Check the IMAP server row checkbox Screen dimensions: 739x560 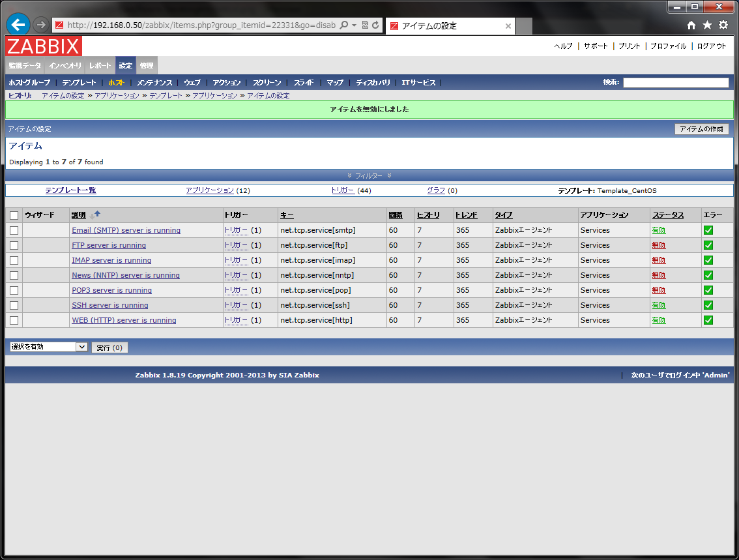tap(14, 260)
